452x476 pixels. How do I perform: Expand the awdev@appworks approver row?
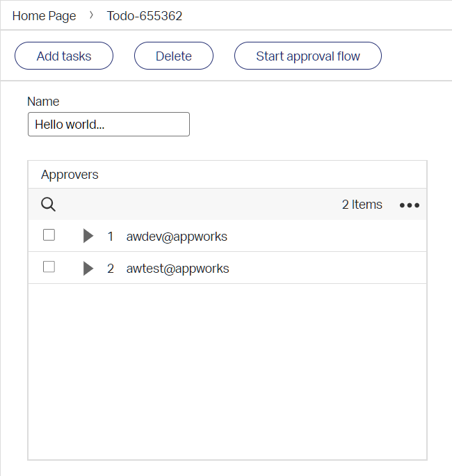88,237
